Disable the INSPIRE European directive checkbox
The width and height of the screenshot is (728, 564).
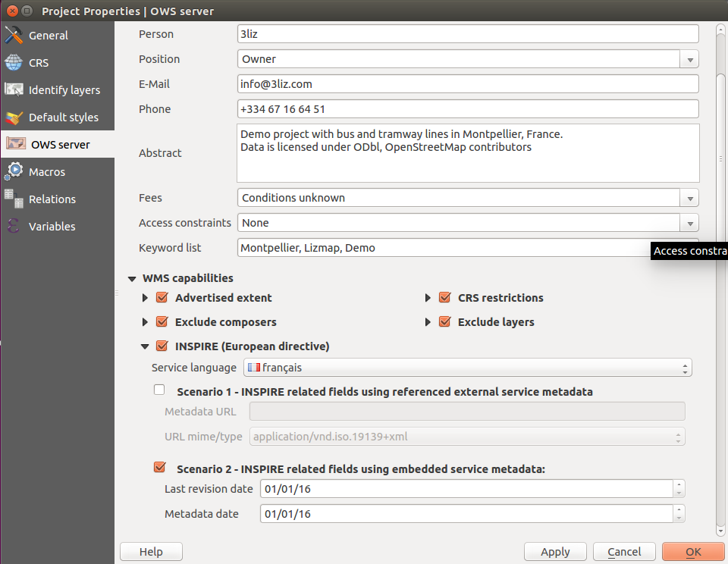coord(162,346)
